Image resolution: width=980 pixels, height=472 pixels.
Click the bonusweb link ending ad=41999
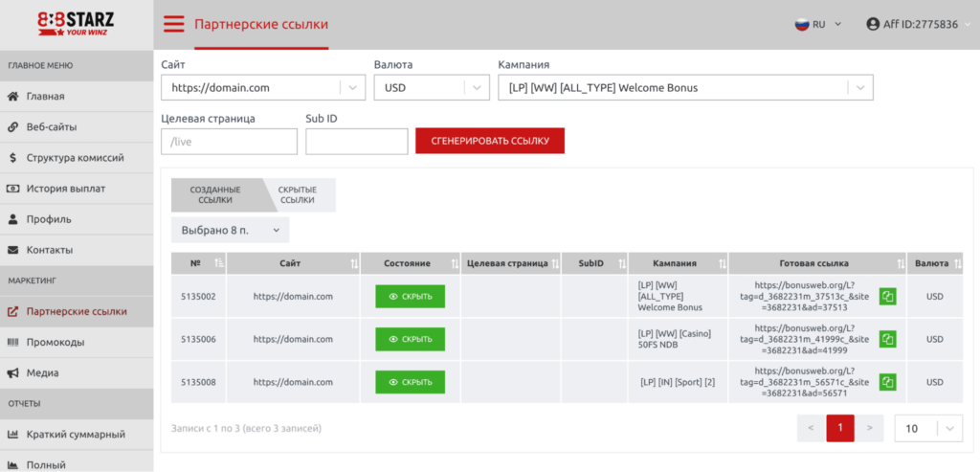pos(804,339)
